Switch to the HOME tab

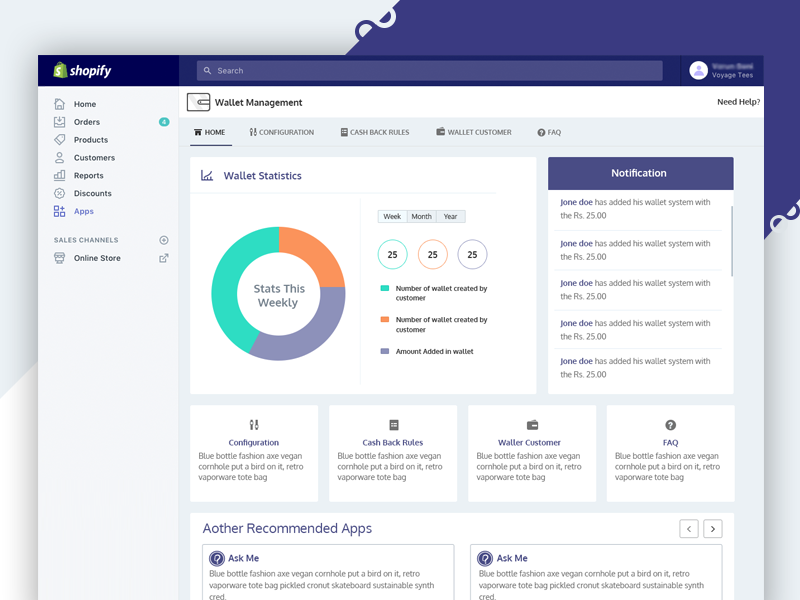coord(210,132)
